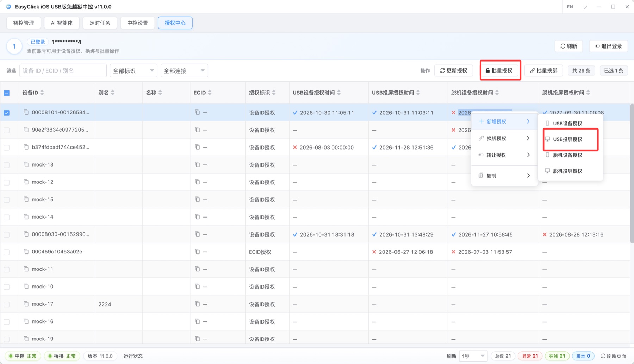Copy ECID icon in mock-19 row
Screen dimensions: 634x364
197,339
